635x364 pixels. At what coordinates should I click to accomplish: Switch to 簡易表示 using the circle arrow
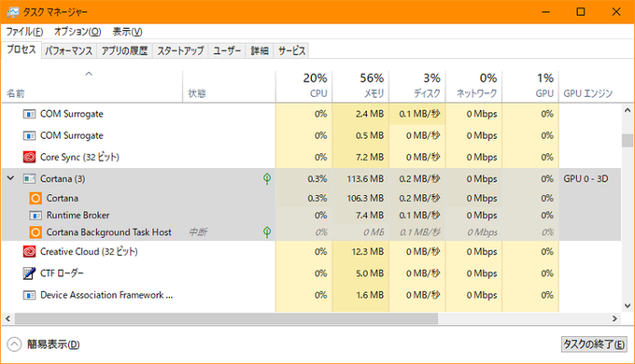point(14,344)
